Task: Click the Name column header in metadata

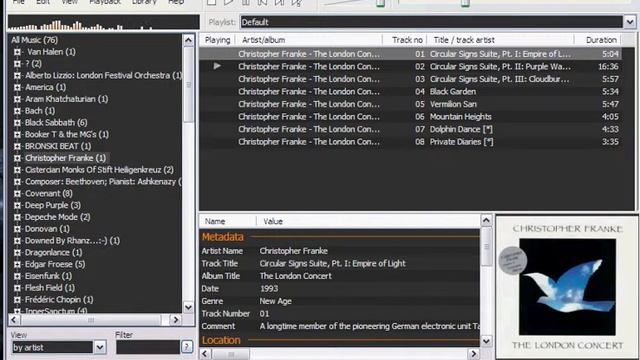Action: [x=228, y=221]
